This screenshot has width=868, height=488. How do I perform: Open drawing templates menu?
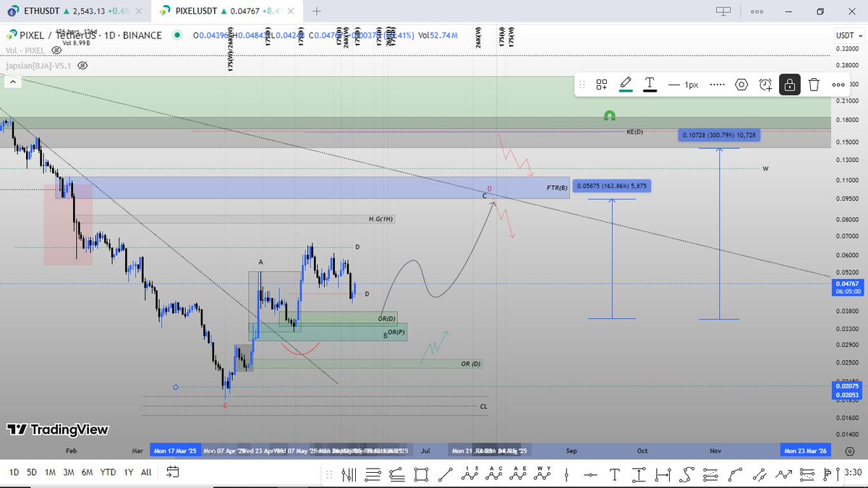tap(601, 85)
